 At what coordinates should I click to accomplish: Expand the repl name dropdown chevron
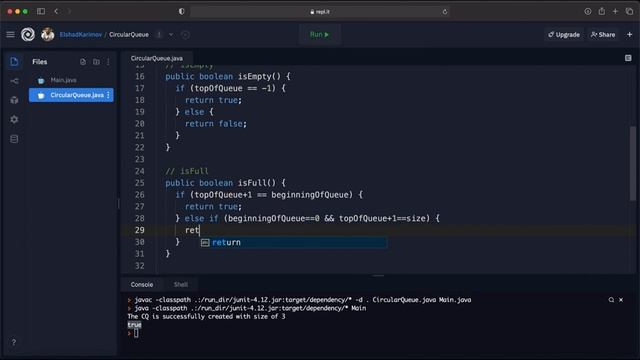click(171, 35)
